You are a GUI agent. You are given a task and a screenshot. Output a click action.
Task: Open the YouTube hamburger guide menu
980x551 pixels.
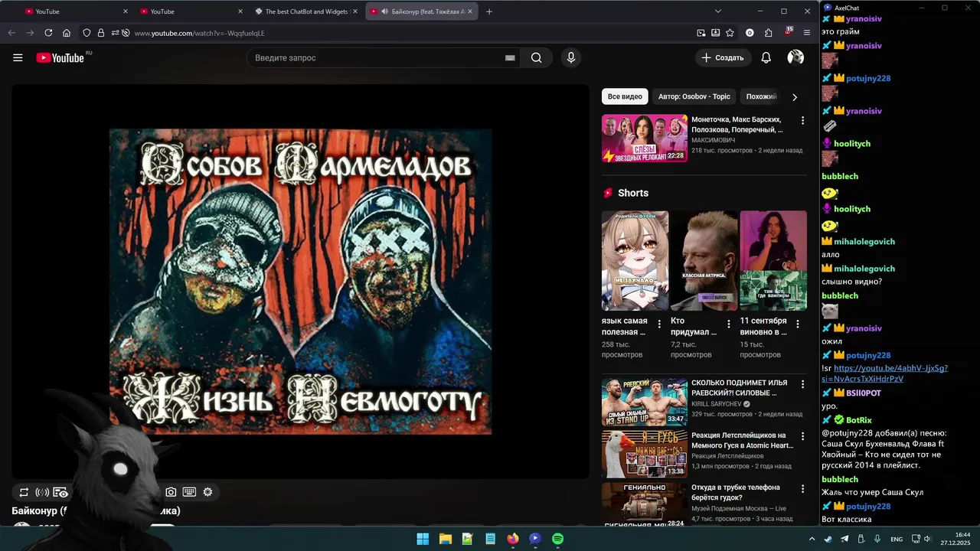point(18,57)
